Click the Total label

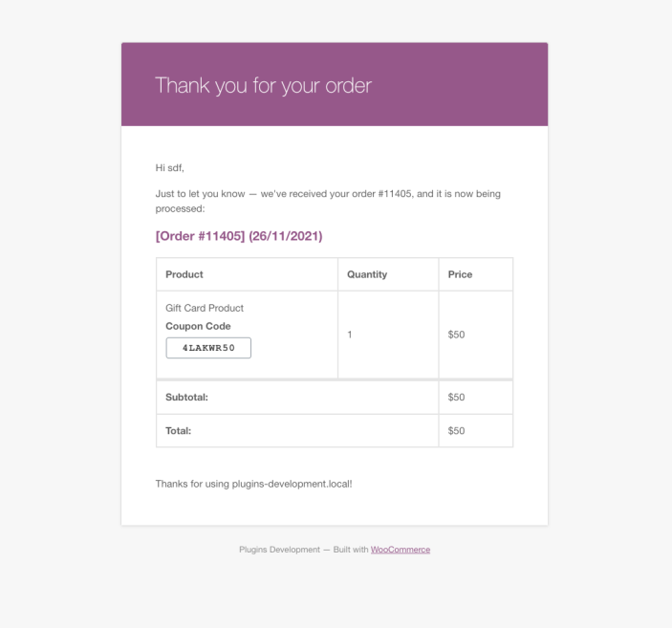click(x=178, y=431)
